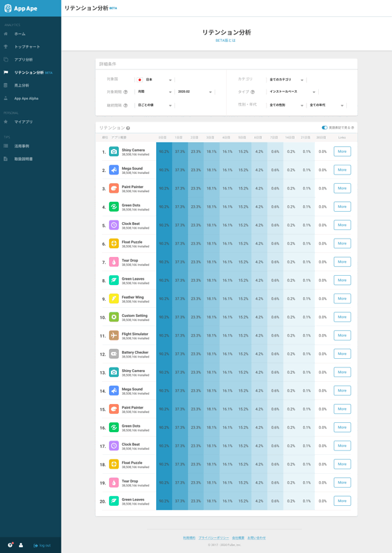The height and width of the screenshot is (553, 392).
Task: Click the 7日目 column header
Action: (274, 137)
